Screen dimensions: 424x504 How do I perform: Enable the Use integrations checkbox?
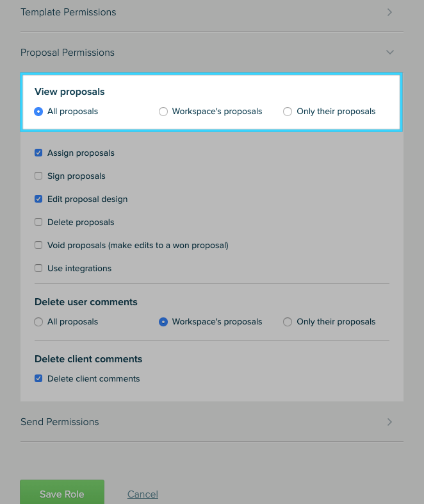point(38,268)
